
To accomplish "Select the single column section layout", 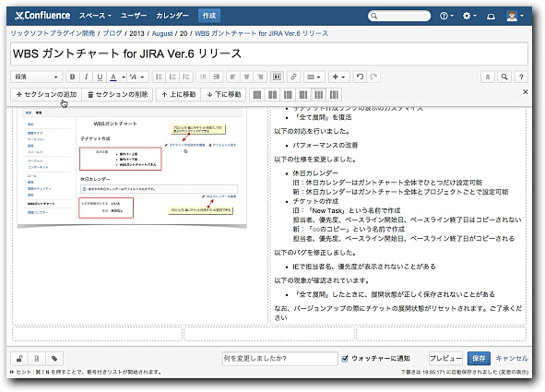I will (257, 94).
